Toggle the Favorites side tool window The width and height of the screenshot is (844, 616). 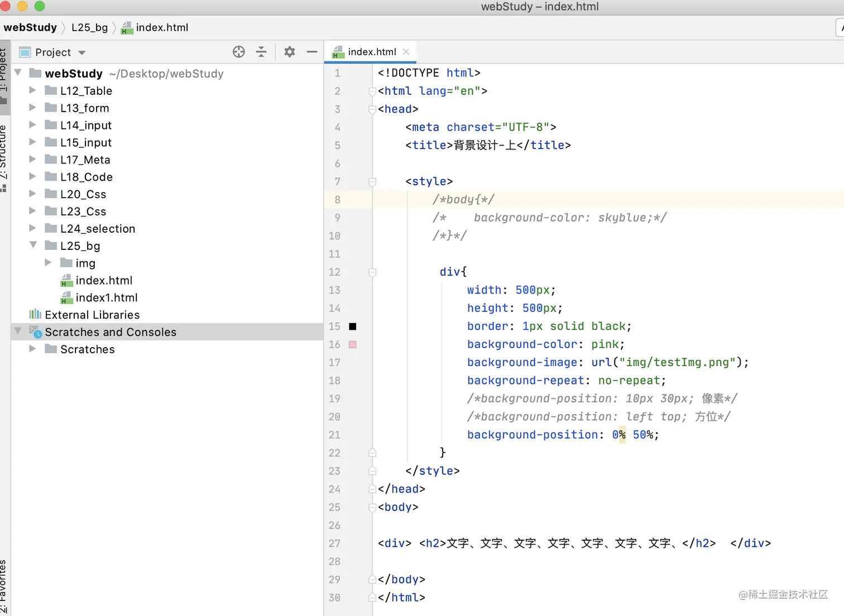[4, 586]
